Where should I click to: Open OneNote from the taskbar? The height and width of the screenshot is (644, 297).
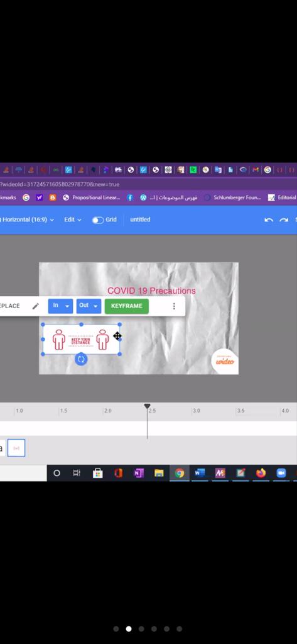point(139,473)
